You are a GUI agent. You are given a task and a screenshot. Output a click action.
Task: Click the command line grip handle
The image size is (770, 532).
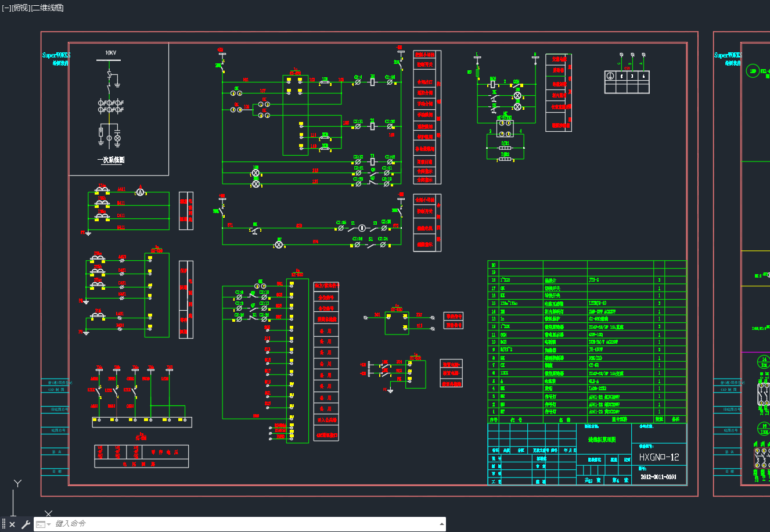point(3,524)
